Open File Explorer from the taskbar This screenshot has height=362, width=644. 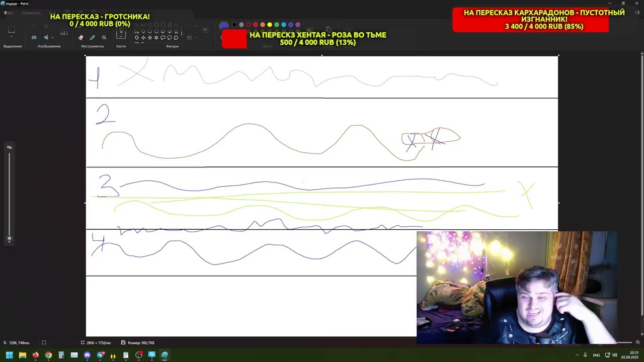point(23,355)
